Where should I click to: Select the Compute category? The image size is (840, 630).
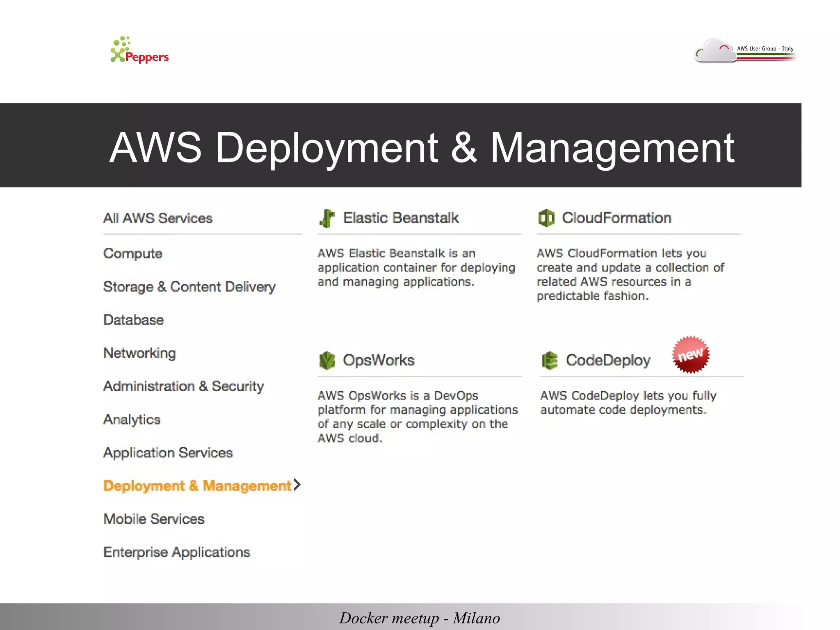133,253
